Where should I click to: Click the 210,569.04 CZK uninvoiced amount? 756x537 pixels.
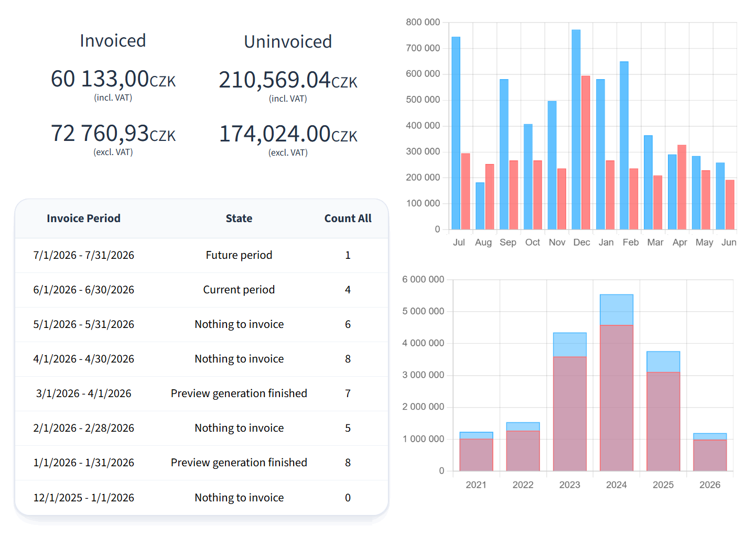pyautogui.click(x=288, y=80)
